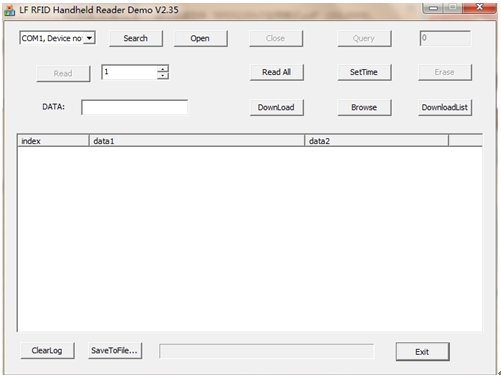Click into the DATA text field
Viewport: 501px width, 375px height.
point(135,107)
